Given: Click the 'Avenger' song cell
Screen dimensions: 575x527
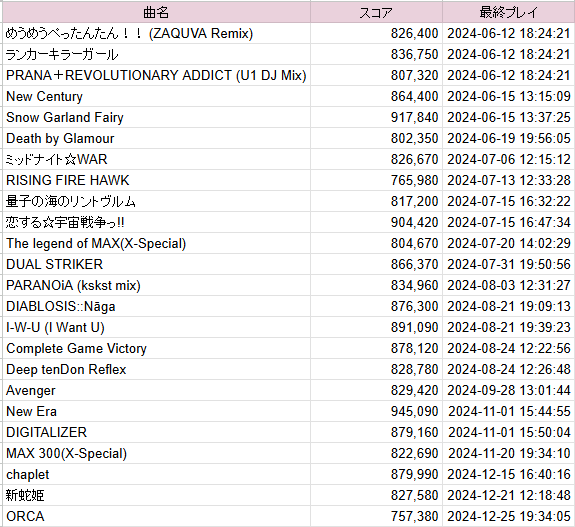Looking at the screenshot, I should [x=156, y=390].
